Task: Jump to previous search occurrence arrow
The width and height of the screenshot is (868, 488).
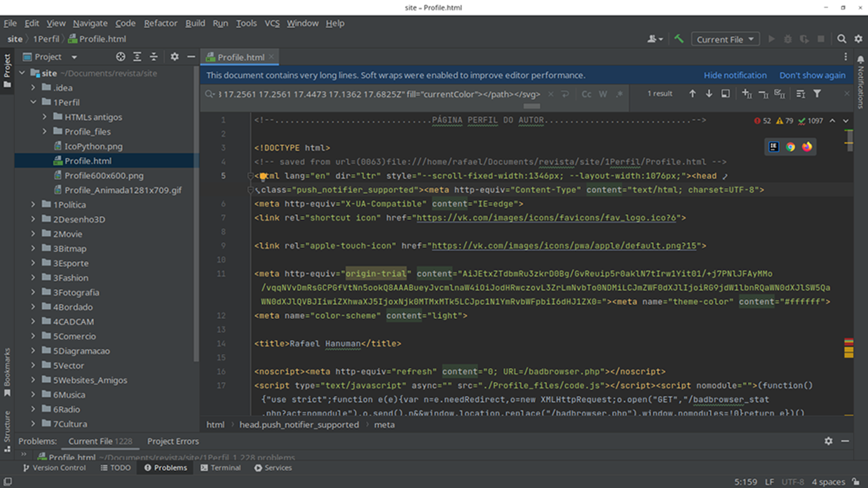Action: (693, 93)
